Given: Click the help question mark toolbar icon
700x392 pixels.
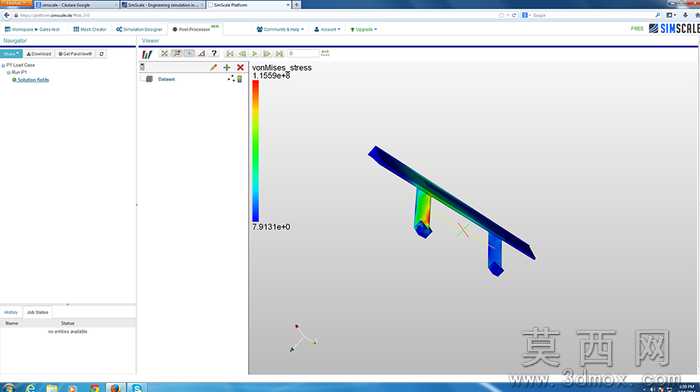Looking at the screenshot, I should [x=214, y=54].
